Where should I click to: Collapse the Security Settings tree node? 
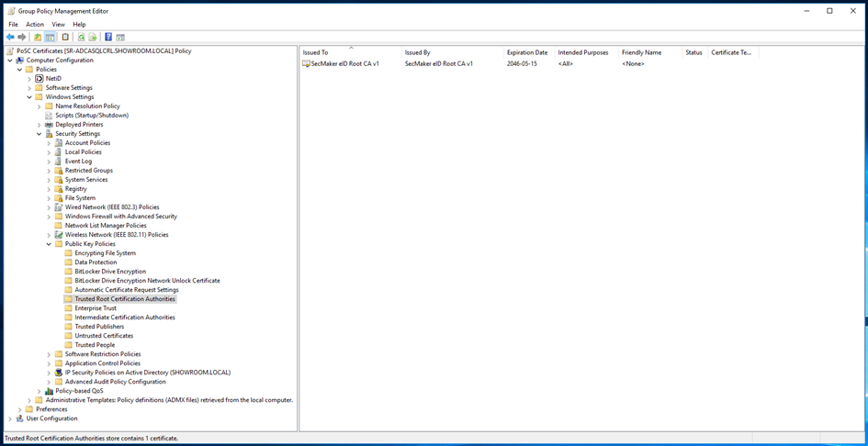click(39, 134)
